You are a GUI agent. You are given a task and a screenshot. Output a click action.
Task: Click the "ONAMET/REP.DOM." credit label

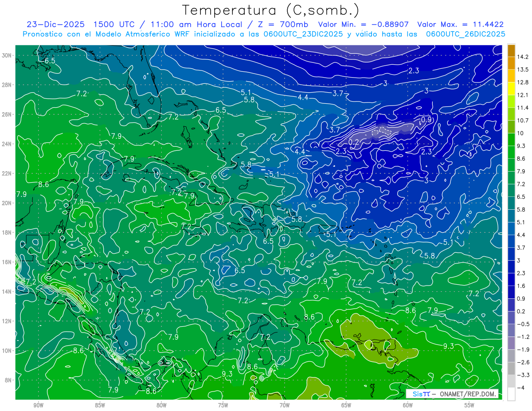(468, 394)
